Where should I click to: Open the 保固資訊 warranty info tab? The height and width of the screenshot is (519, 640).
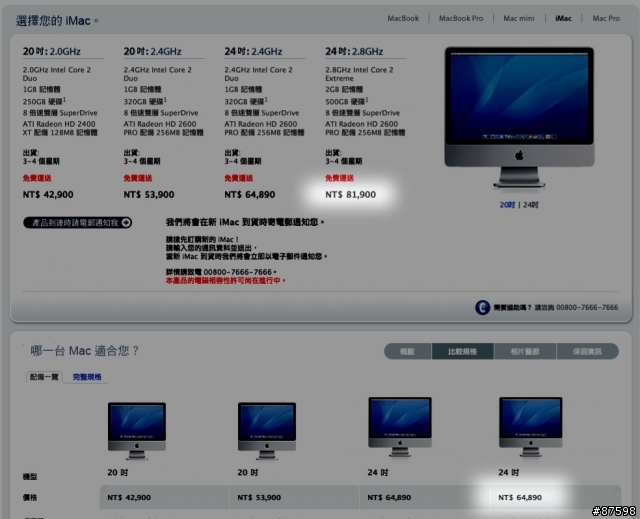click(x=587, y=351)
